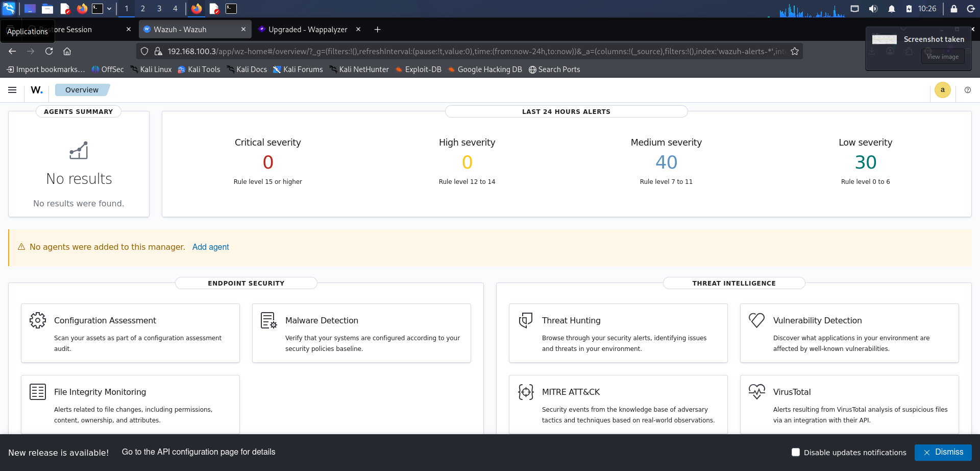
Task: Click the browser address bar URL
Action: [x=476, y=51]
